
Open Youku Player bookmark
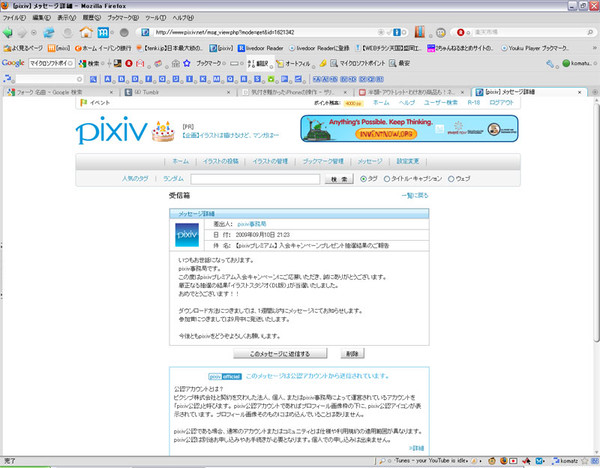(535, 48)
